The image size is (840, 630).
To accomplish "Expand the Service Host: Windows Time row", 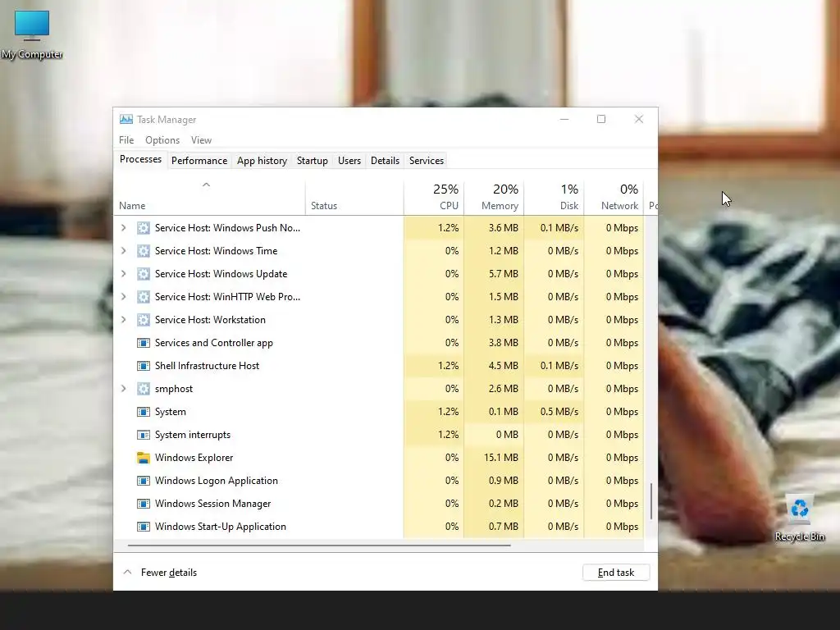I will pos(124,251).
